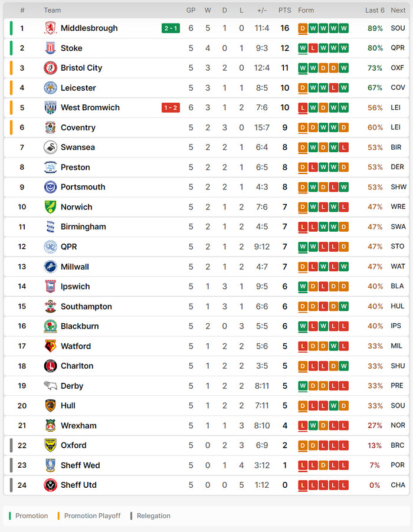The height and width of the screenshot is (532, 413).
Task: Click the Oxford club crest
Action: (50, 445)
